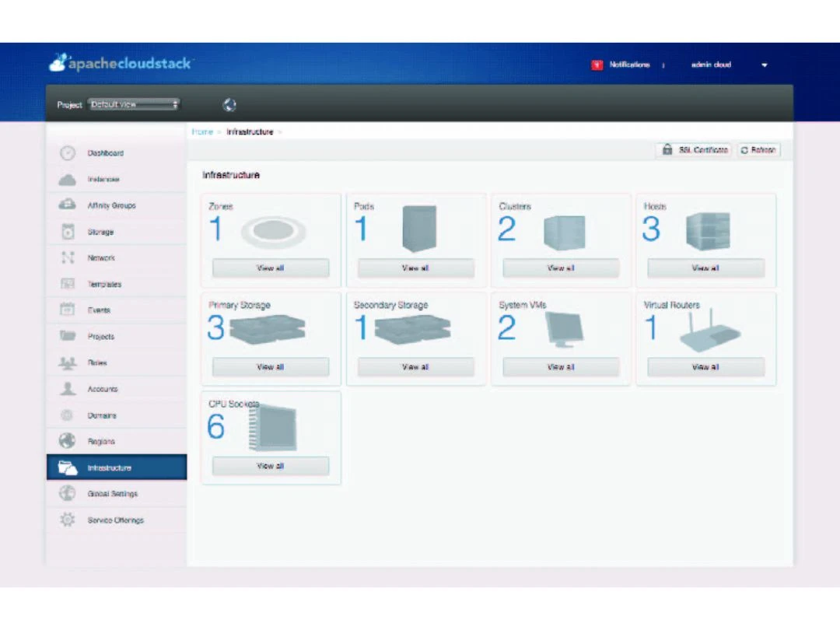Open the Regions globe icon
This screenshot has height=630, width=840.
coord(68,441)
